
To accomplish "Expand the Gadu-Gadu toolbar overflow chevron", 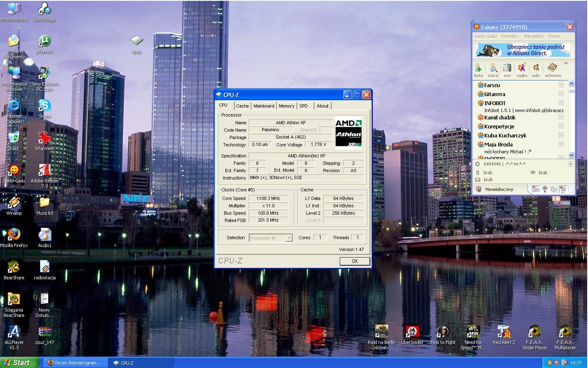I will point(566,63).
